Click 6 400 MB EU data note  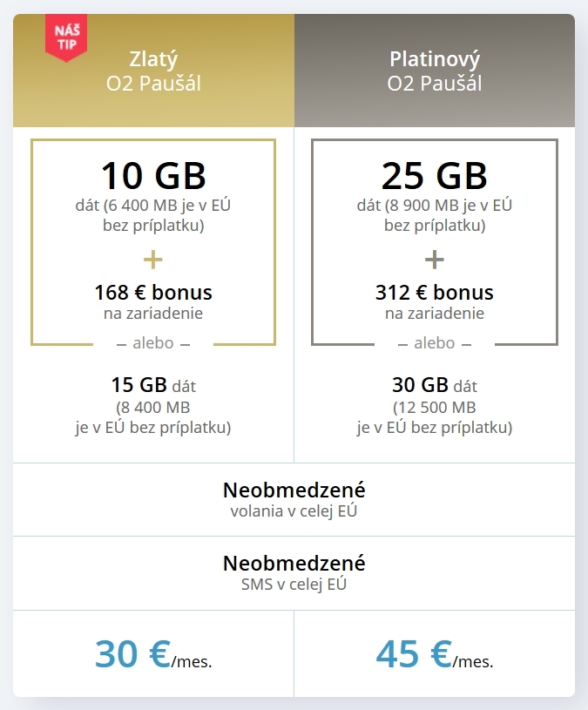pyautogui.click(x=153, y=215)
